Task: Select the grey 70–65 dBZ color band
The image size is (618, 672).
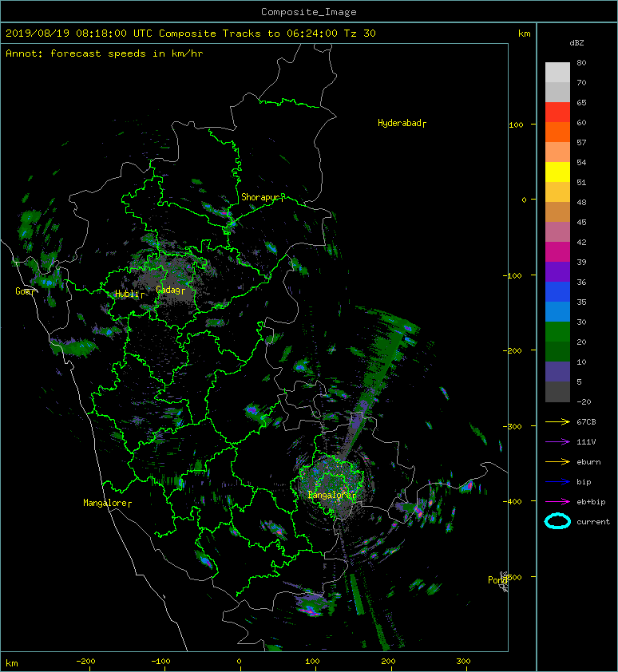Action: click(557, 92)
